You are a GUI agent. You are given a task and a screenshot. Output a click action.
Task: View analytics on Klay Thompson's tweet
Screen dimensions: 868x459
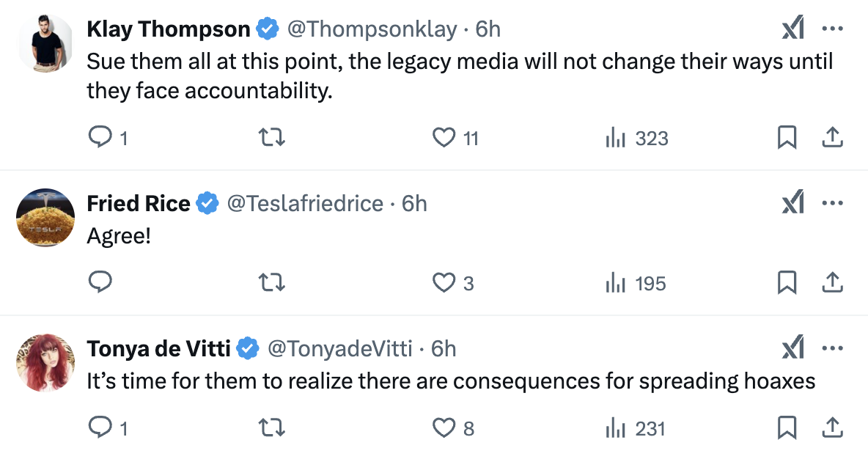(x=614, y=138)
